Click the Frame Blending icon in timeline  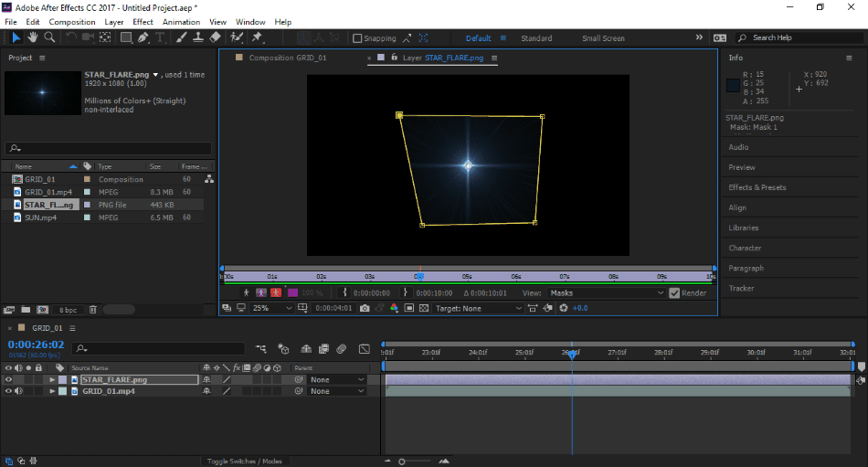coord(323,348)
